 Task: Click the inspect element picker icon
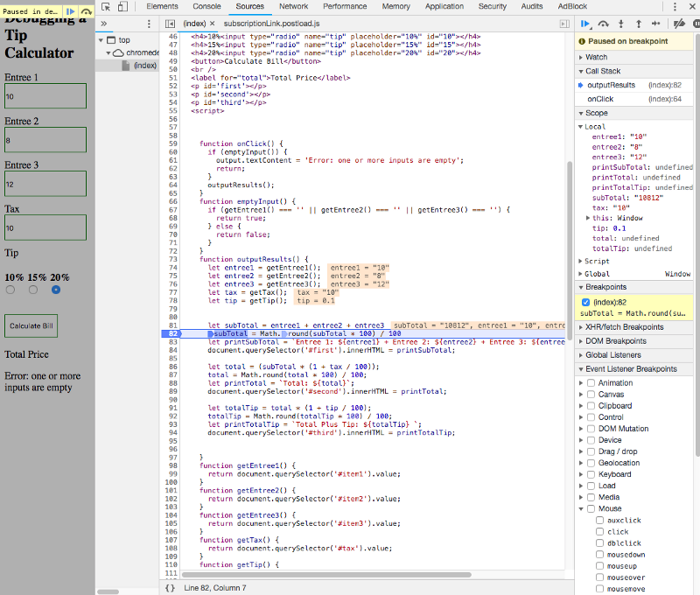point(107,6)
